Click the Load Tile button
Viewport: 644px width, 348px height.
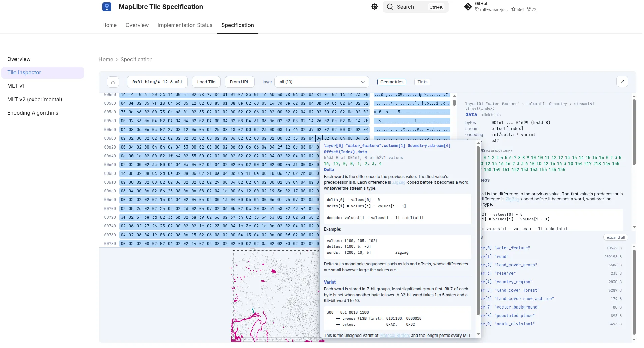click(206, 82)
